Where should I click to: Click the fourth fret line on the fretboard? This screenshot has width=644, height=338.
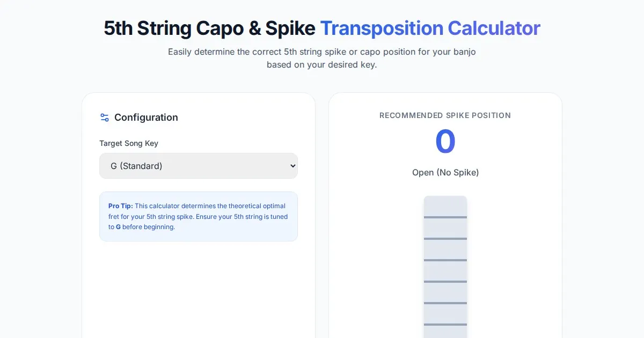pyautogui.click(x=445, y=282)
